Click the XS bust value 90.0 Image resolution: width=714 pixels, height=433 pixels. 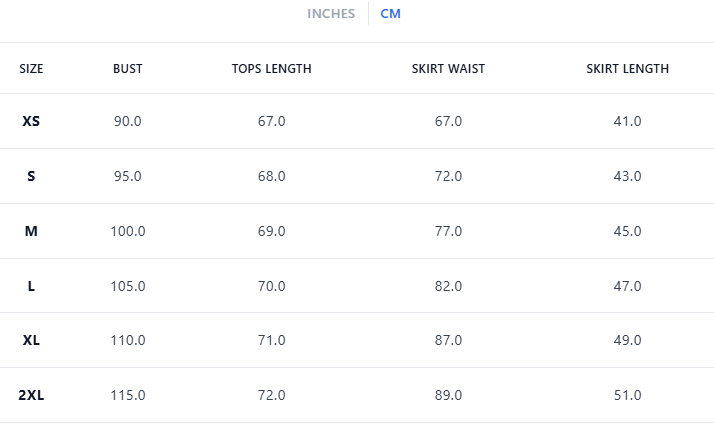[x=127, y=121]
